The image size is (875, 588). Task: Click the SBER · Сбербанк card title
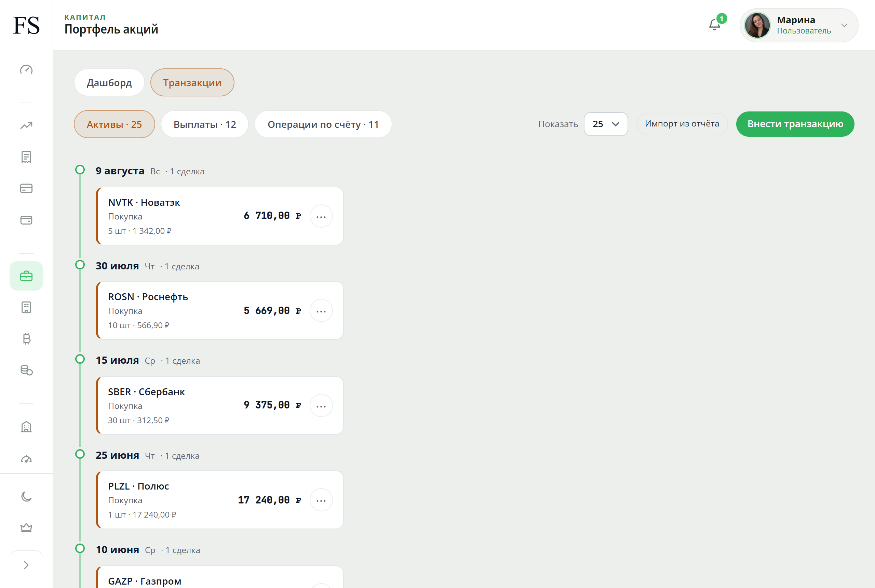click(x=147, y=392)
